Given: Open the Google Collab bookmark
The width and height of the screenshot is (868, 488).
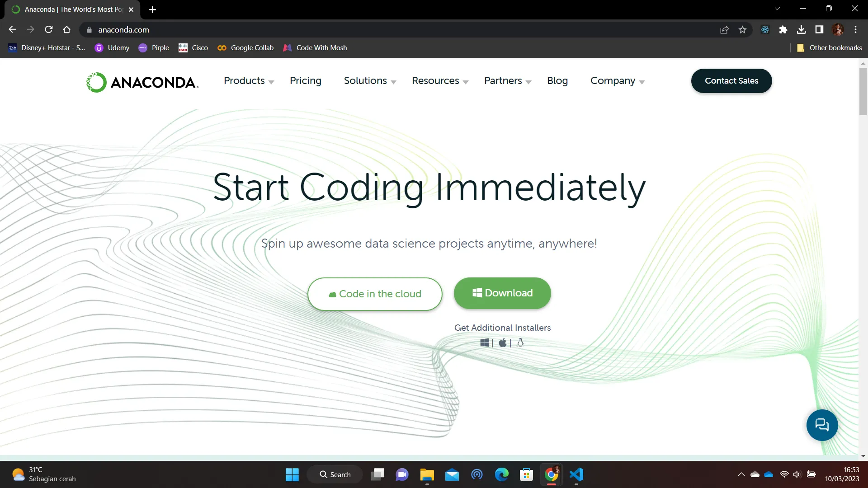Looking at the screenshot, I should [245, 48].
